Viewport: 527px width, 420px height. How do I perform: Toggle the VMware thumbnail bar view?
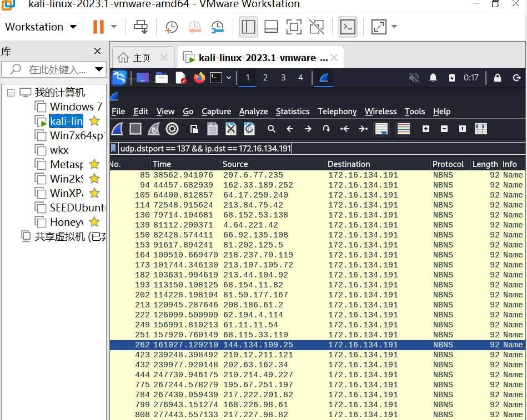[x=271, y=27]
